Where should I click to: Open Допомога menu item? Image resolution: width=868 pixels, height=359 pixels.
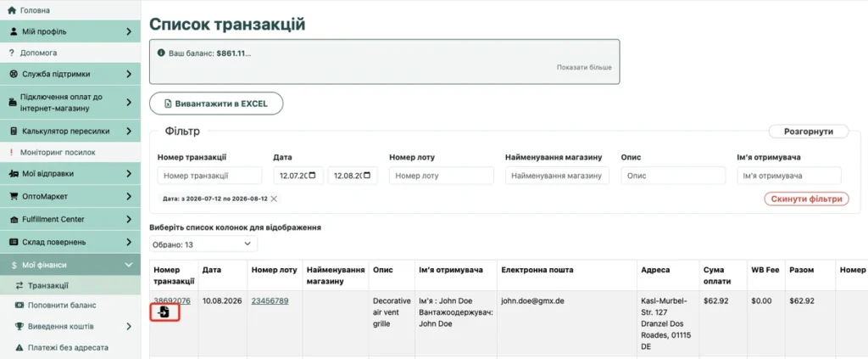[70, 53]
